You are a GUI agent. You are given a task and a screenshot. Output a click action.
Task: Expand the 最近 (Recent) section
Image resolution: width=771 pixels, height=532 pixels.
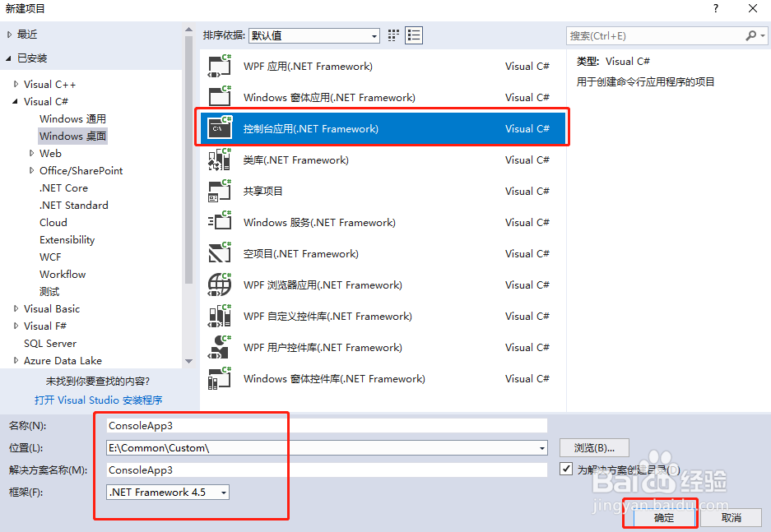coord(9,35)
